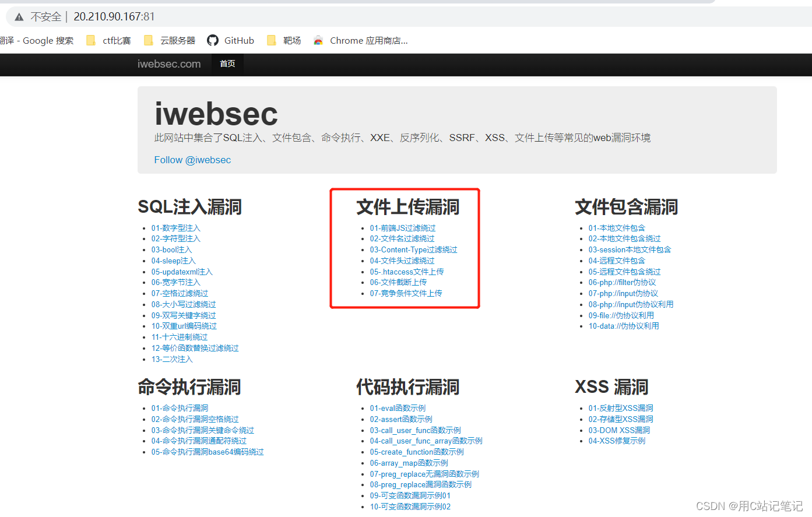The width and height of the screenshot is (812, 517).
Task: Open 04-call_user_func_array函数示例 link
Action: 426,441
